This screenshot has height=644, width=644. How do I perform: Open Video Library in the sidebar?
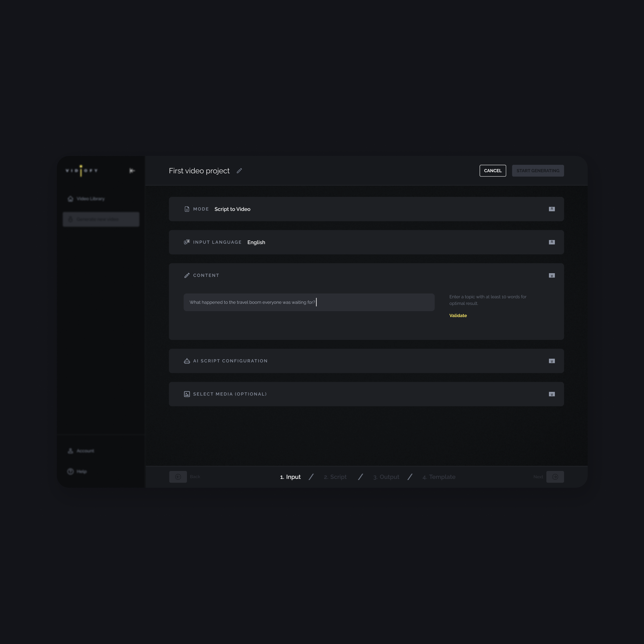(x=90, y=199)
